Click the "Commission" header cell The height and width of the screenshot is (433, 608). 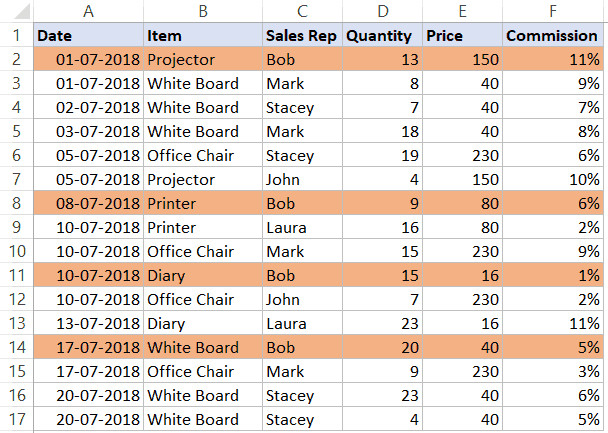tap(551, 36)
